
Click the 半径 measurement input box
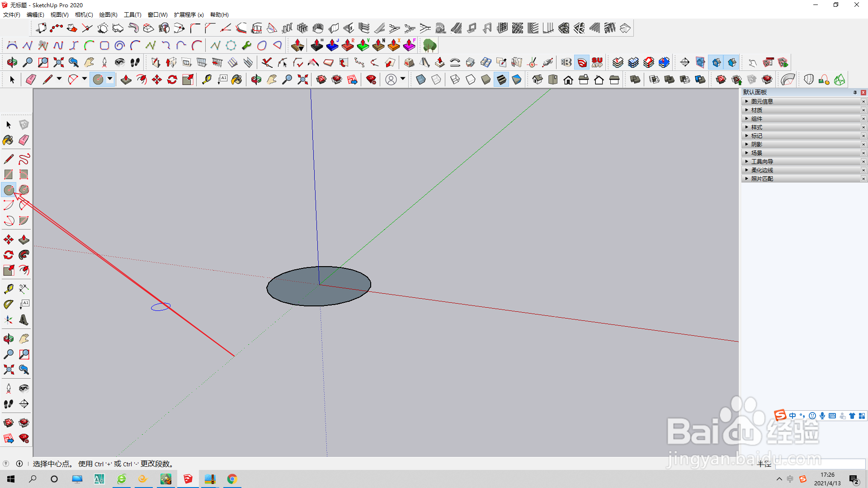tap(820, 464)
